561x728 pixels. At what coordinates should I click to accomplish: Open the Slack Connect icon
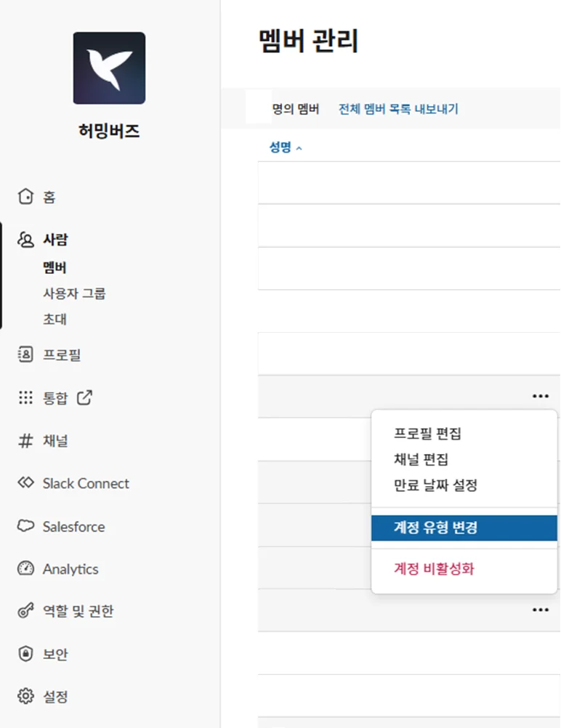26,483
